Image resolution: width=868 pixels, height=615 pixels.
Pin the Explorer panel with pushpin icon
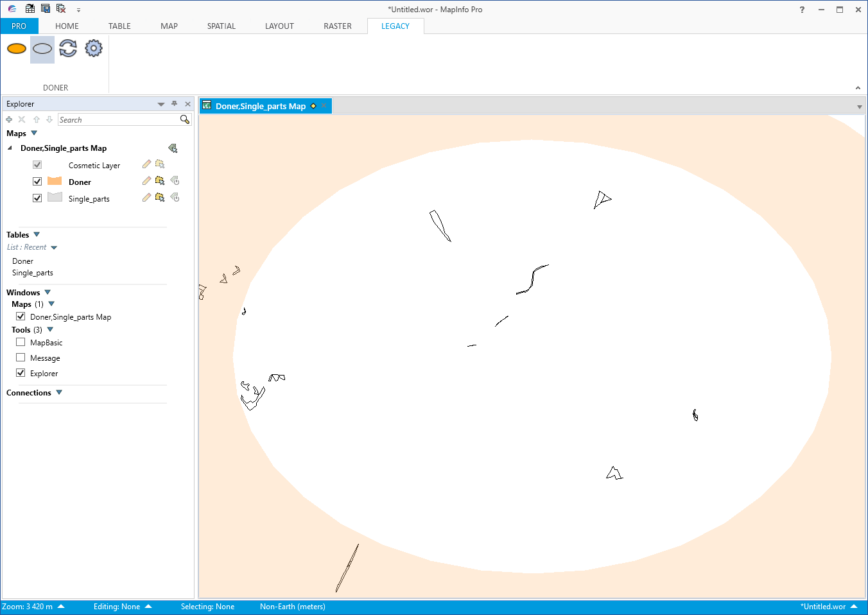coord(174,103)
